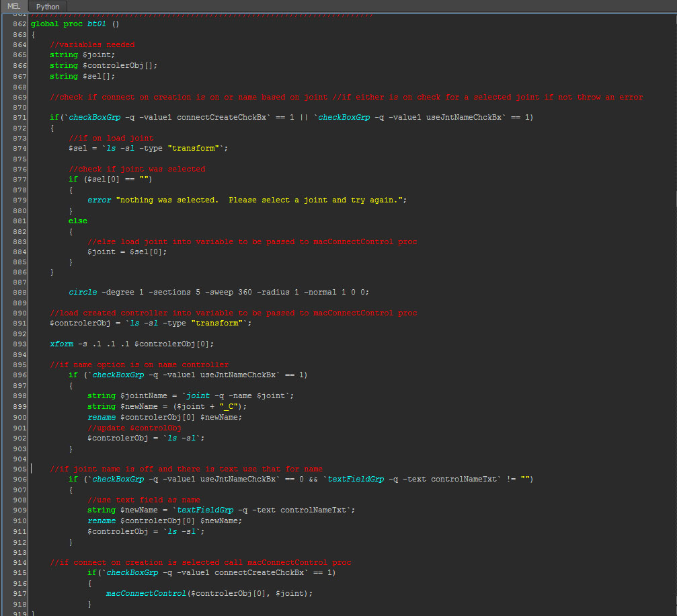677x616 pixels.
Task: Click the '//check if joint was selected' comment
Action: (x=136, y=169)
